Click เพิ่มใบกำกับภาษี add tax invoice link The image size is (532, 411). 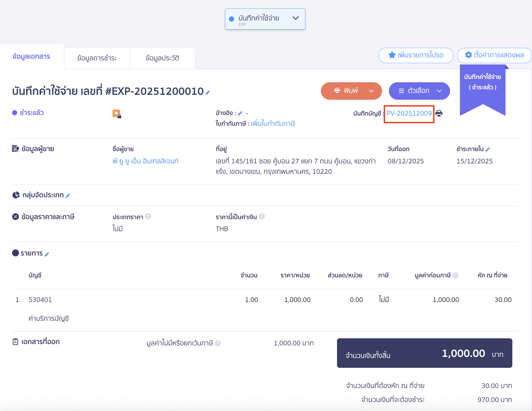[x=273, y=124]
